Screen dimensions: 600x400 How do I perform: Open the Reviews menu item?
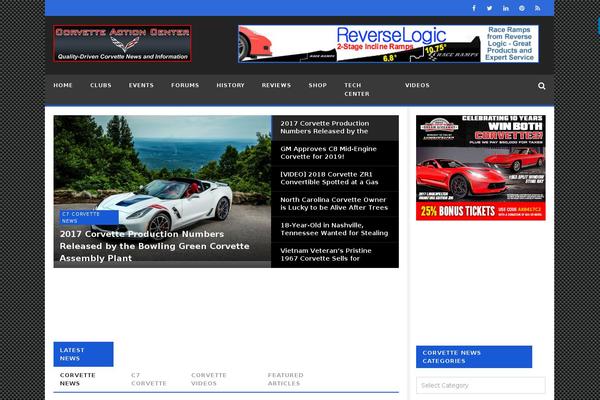click(276, 85)
